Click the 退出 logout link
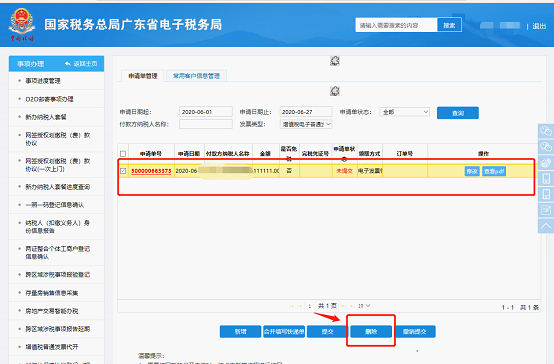554x364 pixels. (x=539, y=26)
